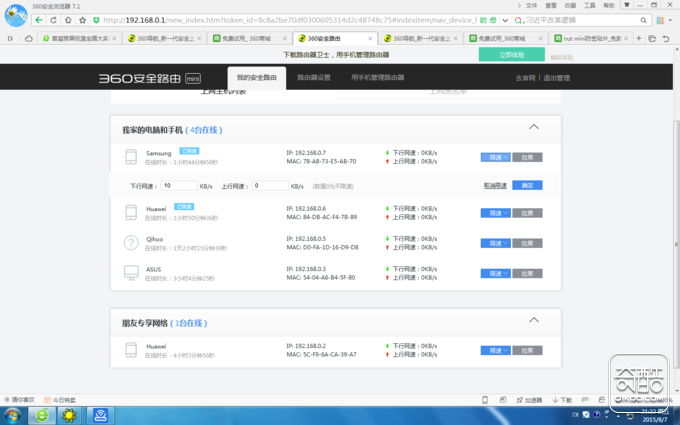Open 限速 dropdown for Huawei 192.168.0.2
This screenshot has width=680, height=425.
(495, 350)
